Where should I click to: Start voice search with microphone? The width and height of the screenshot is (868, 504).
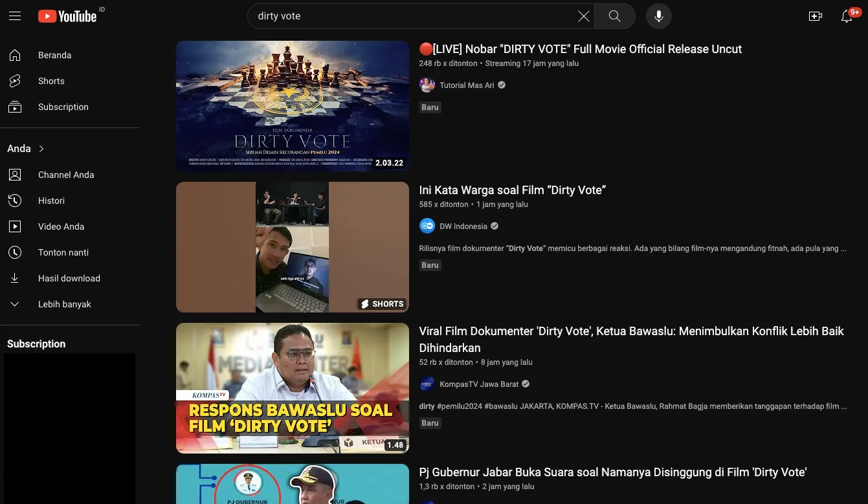(658, 16)
